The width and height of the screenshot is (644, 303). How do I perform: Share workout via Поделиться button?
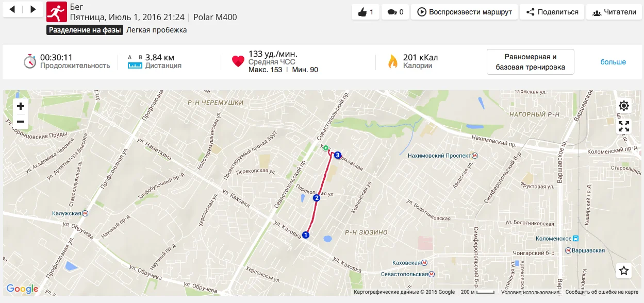coord(552,12)
